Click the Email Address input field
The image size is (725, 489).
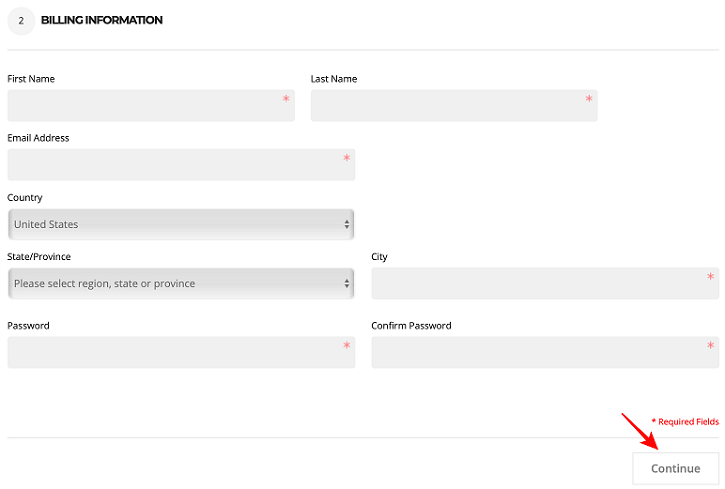181,165
